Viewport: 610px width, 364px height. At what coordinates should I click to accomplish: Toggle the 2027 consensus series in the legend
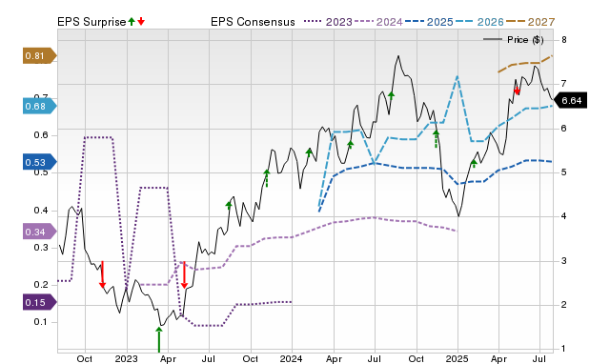pyautogui.click(x=530, y=22)
